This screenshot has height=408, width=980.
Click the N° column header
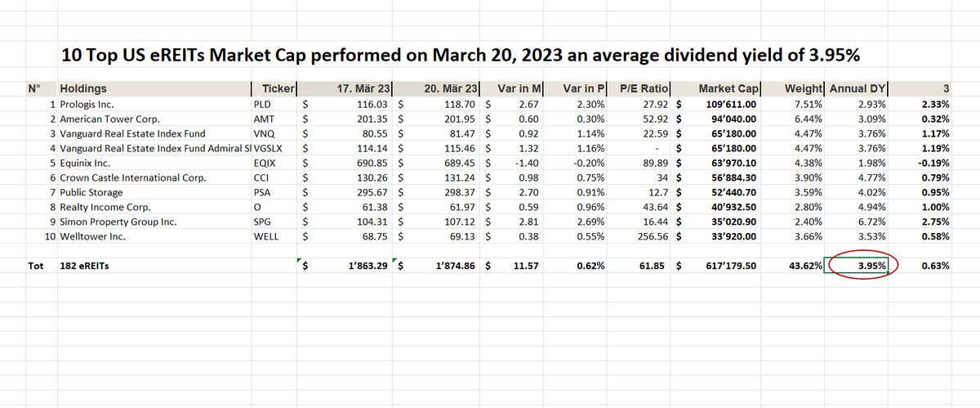pyautogui.click(x=33, y=89)
